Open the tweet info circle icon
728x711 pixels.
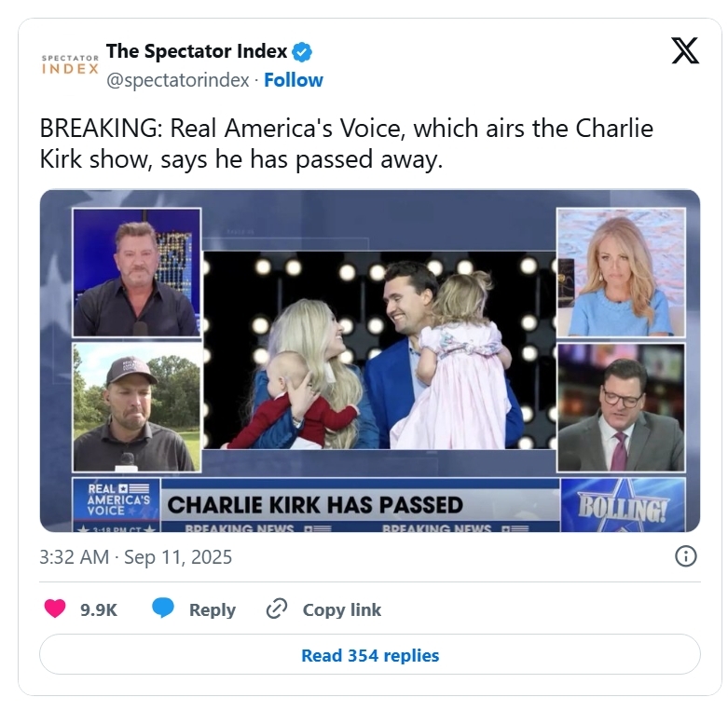pyautogui.click(x=686, y=556)
